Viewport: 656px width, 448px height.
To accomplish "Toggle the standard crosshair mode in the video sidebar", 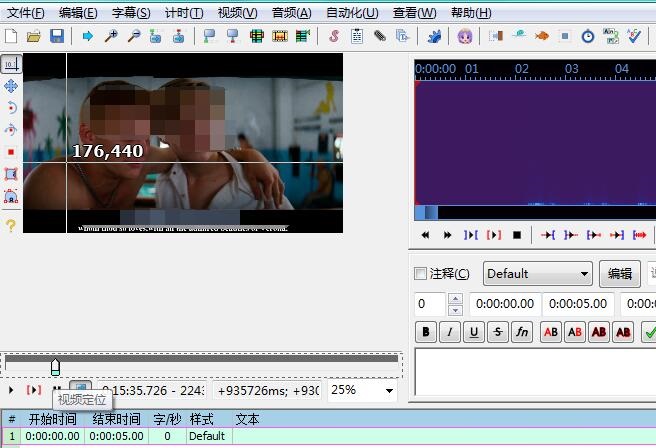I will click(11, 64).
